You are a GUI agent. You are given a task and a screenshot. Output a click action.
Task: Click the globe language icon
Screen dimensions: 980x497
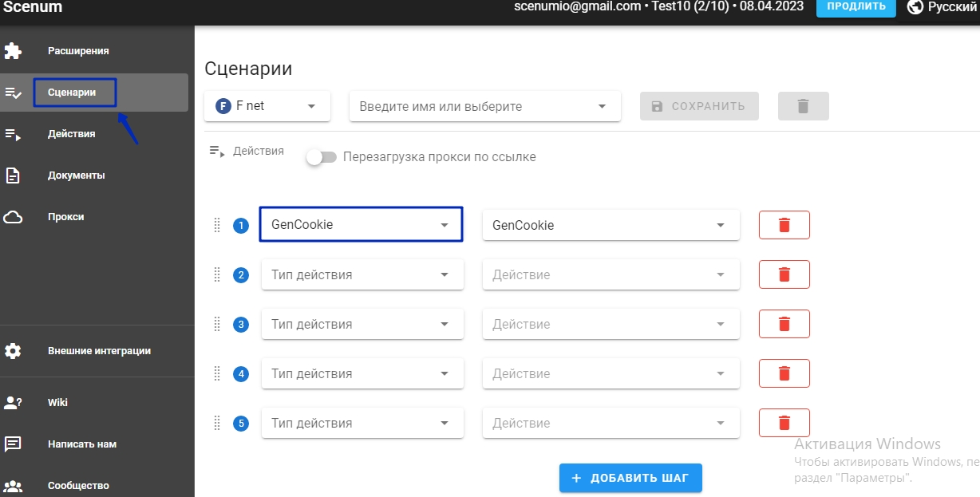(915, 7)
